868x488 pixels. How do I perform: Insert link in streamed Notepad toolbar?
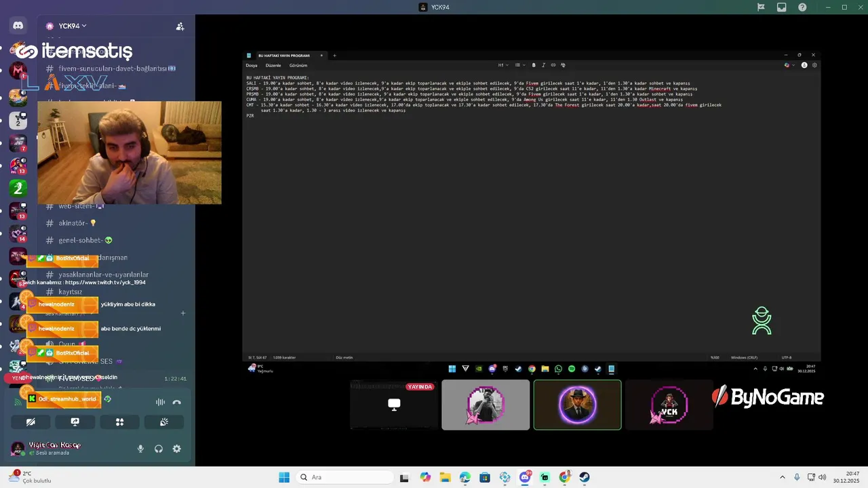(553, 65)
